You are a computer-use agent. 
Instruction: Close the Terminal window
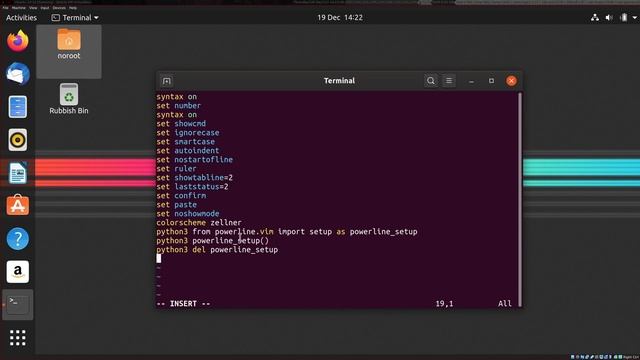pyautogui.click(x=511, y=81)
